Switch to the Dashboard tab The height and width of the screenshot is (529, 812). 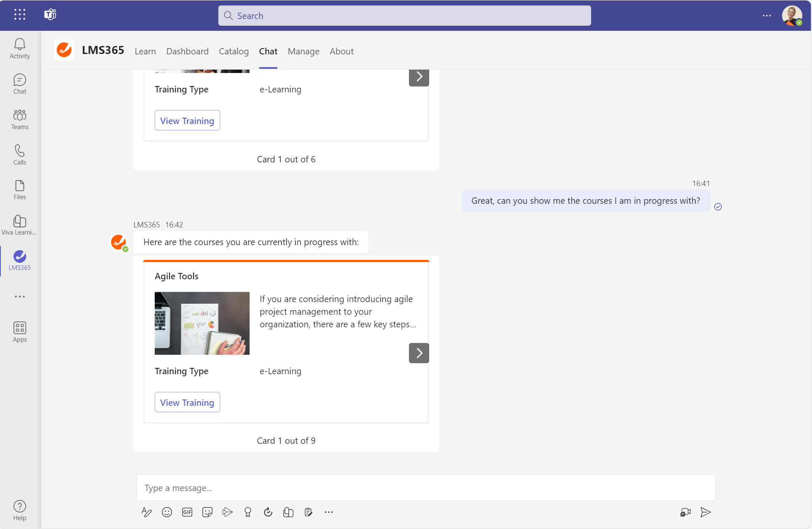tap(187, 51)
